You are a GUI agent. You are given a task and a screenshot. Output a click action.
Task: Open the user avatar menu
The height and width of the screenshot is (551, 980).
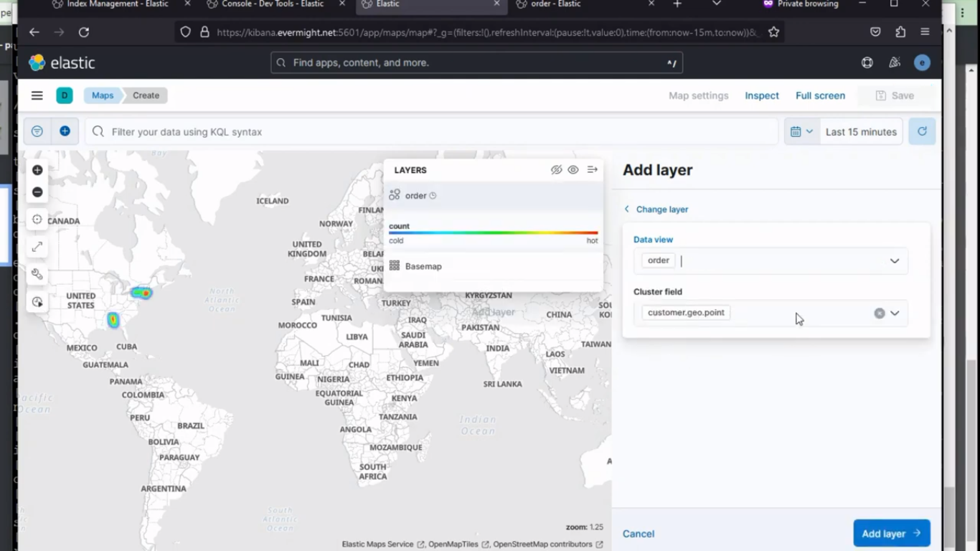(x=922, y=62)
